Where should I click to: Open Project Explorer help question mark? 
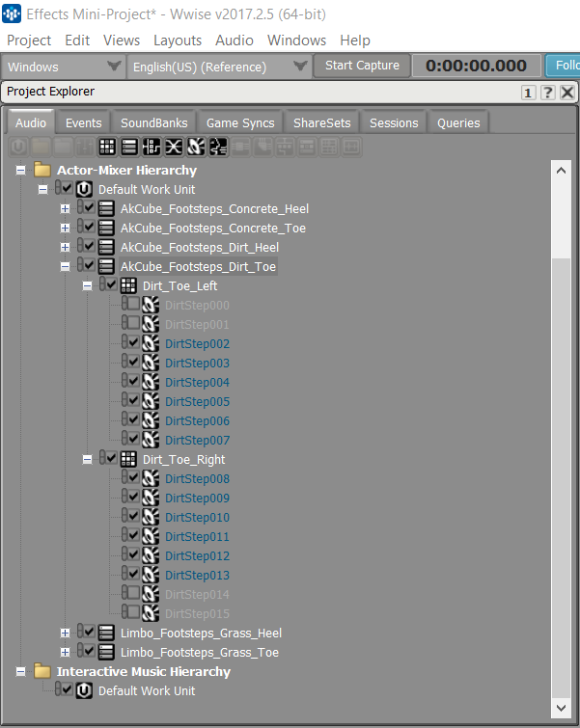[548, 93]
